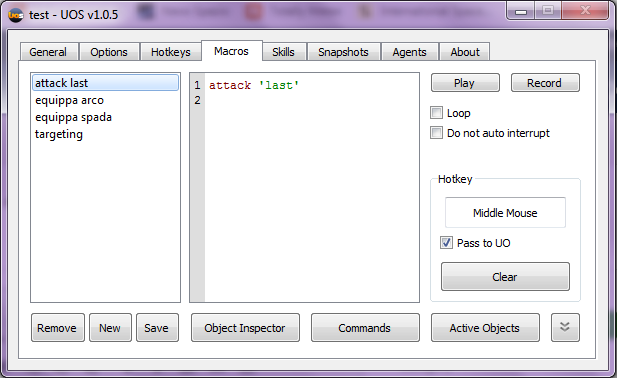Select the 'targeting' macro
The height and width of the screenshot is (378, 617).
(x=105, y=134)
